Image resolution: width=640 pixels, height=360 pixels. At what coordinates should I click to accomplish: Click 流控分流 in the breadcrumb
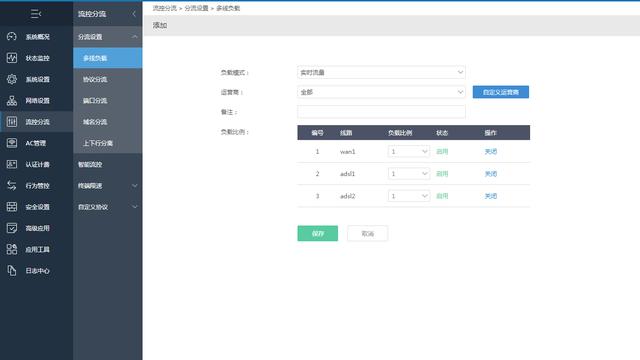point(164,8)
